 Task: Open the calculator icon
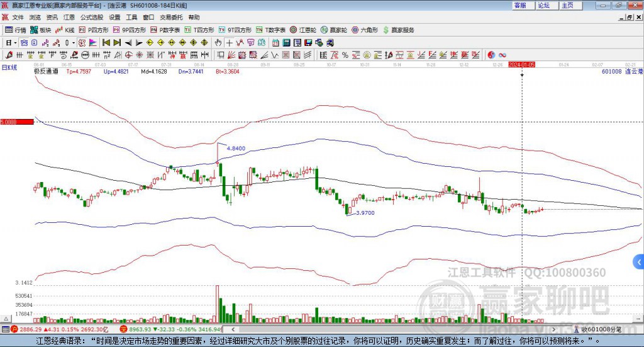click(x=286, y=43)
